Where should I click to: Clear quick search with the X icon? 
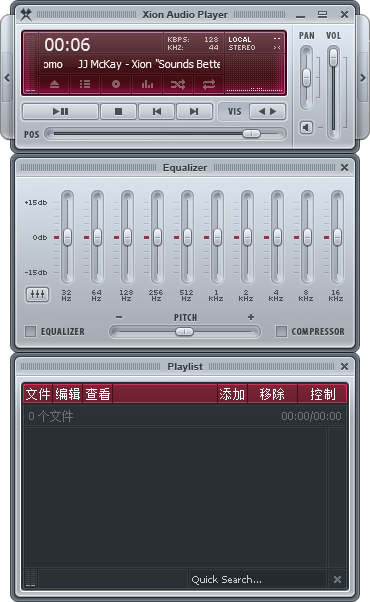[337, 579]
